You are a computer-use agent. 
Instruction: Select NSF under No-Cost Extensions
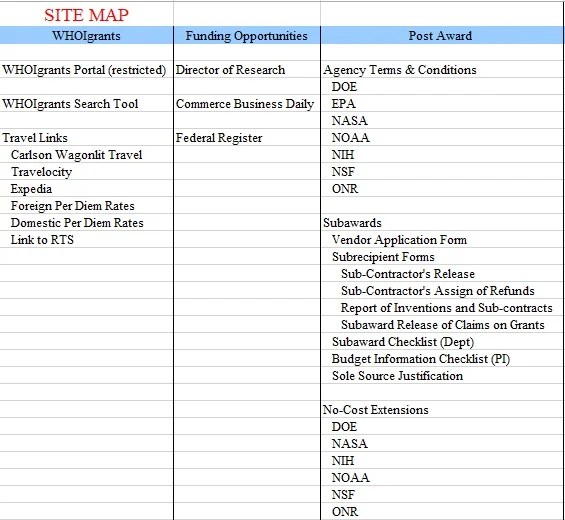(x=343, y=495)
